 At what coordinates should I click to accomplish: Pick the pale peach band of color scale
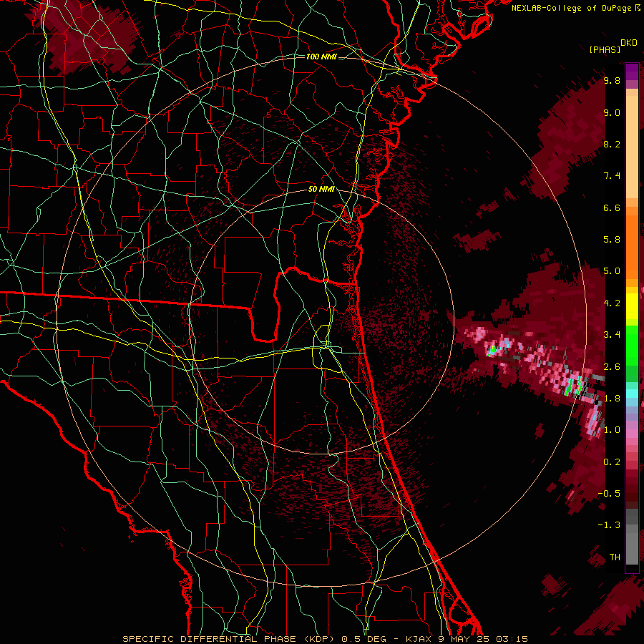(632, 147)
